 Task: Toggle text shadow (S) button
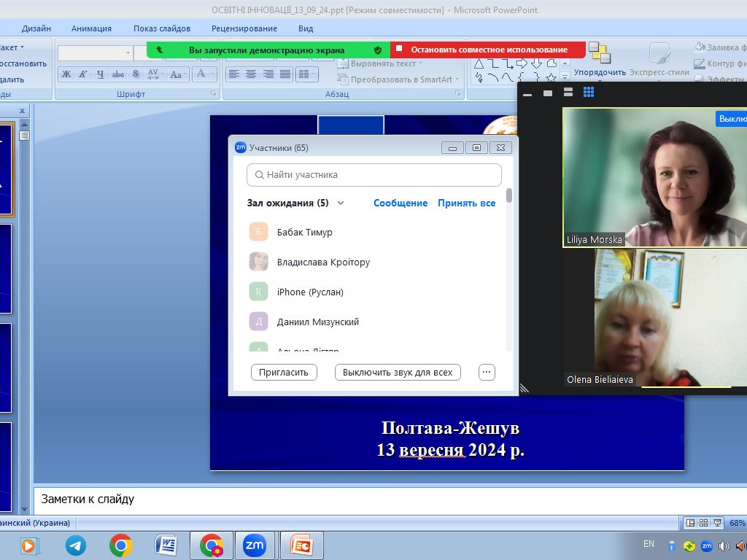(136, 74)
